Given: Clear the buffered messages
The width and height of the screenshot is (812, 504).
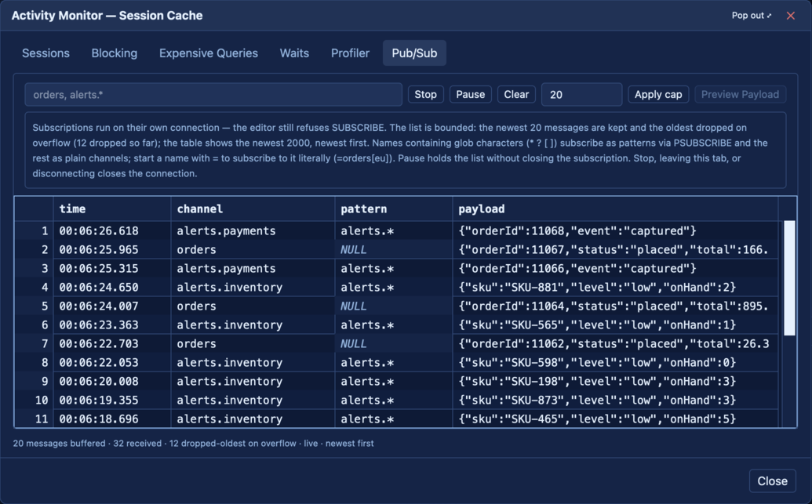Looking at the screenshot, I should point(516,95).
